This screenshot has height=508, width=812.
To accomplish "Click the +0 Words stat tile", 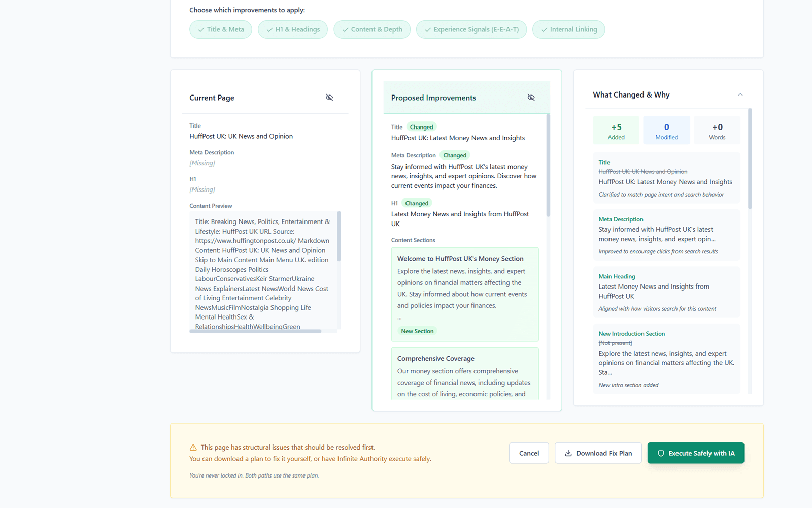I will [x=717, y=131].
